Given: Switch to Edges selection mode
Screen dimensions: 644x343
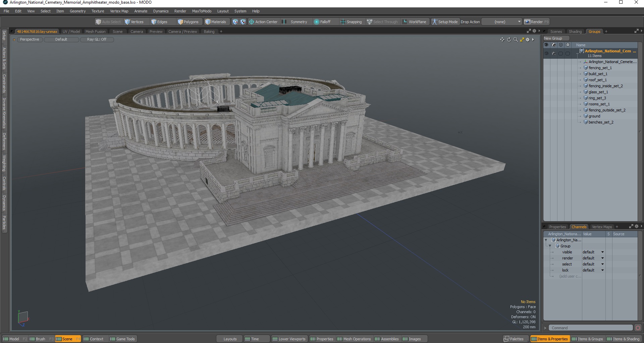Looking at the screenshot, I should point(159,22).
